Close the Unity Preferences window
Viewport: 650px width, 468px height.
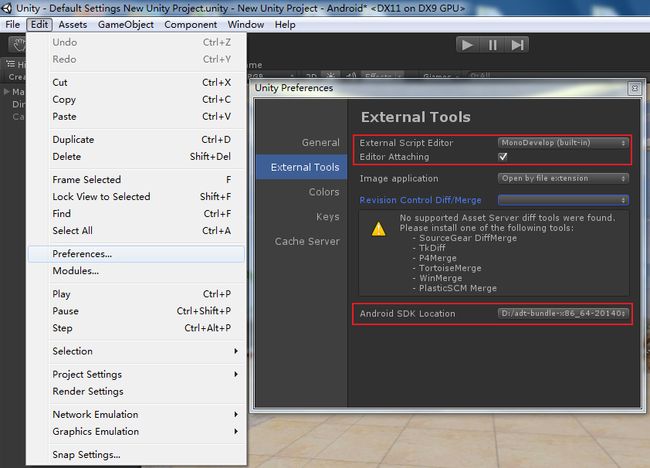(635, 88)
